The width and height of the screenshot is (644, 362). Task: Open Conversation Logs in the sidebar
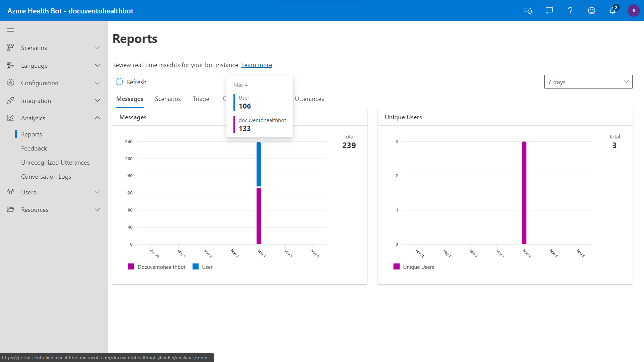tap(46, 177)
